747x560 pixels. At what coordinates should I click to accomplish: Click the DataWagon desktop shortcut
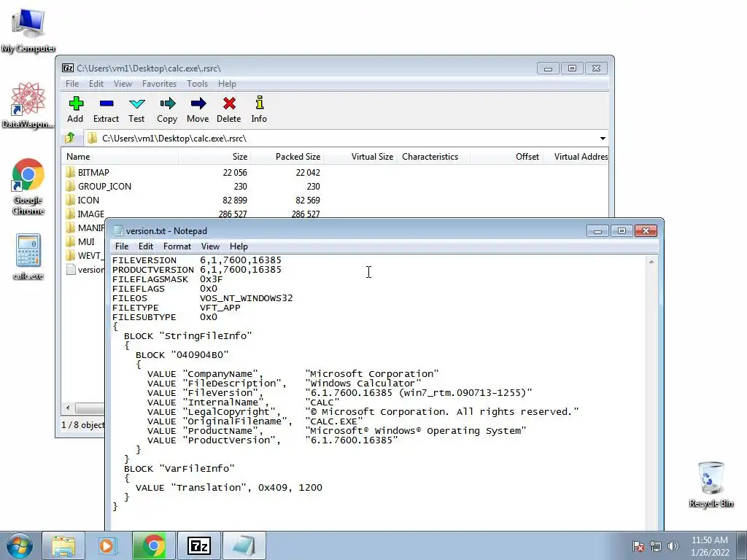[x=28, y=106]
